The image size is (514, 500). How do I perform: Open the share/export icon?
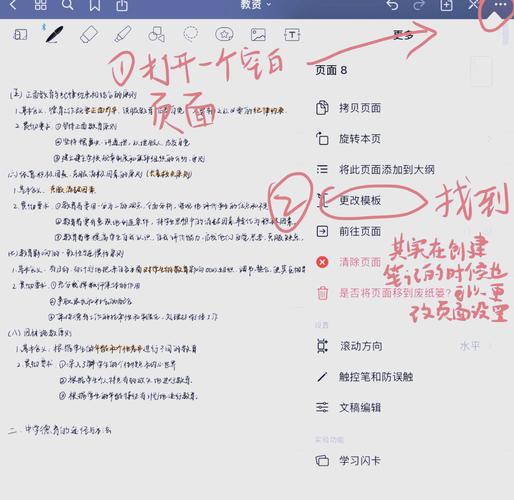(x=122, y=5)
